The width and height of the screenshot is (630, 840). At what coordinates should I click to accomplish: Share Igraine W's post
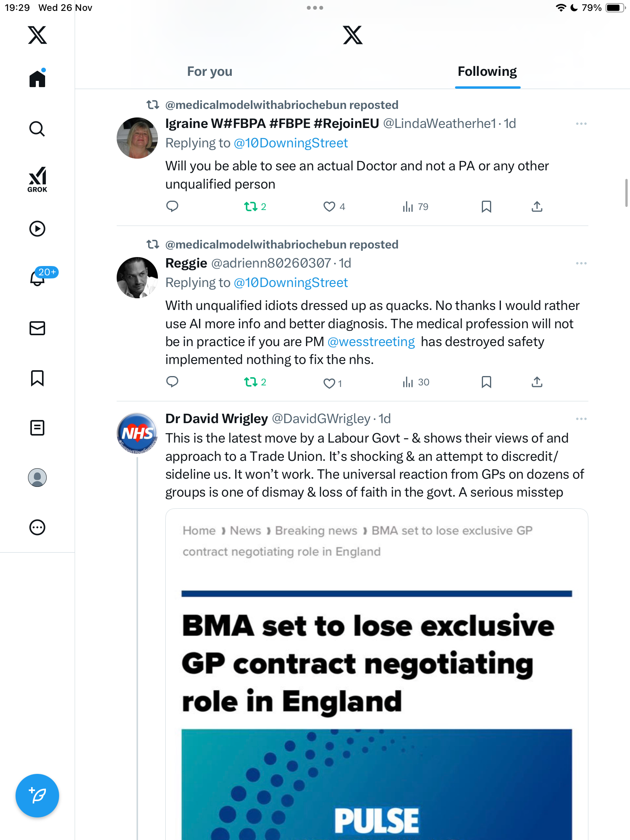[537, 206]
